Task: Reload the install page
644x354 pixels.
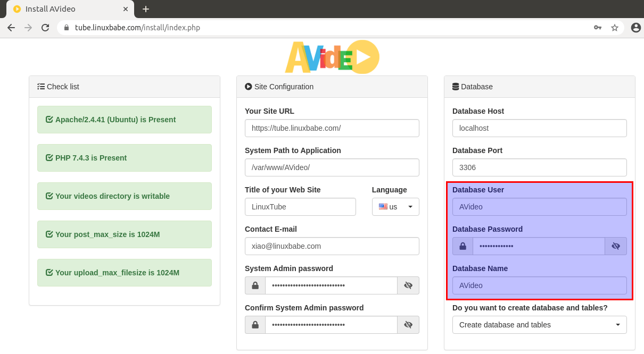Action: click(45, 28)
